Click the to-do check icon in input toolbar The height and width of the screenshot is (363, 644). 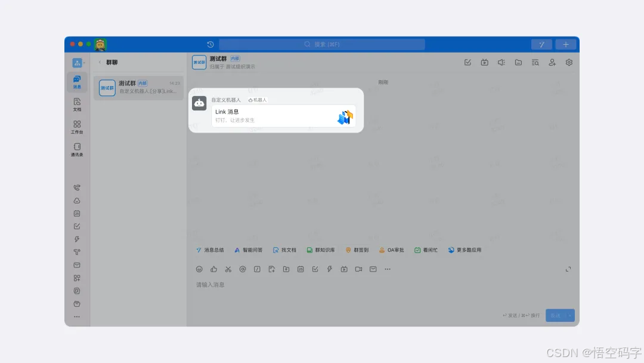(315, 269)
